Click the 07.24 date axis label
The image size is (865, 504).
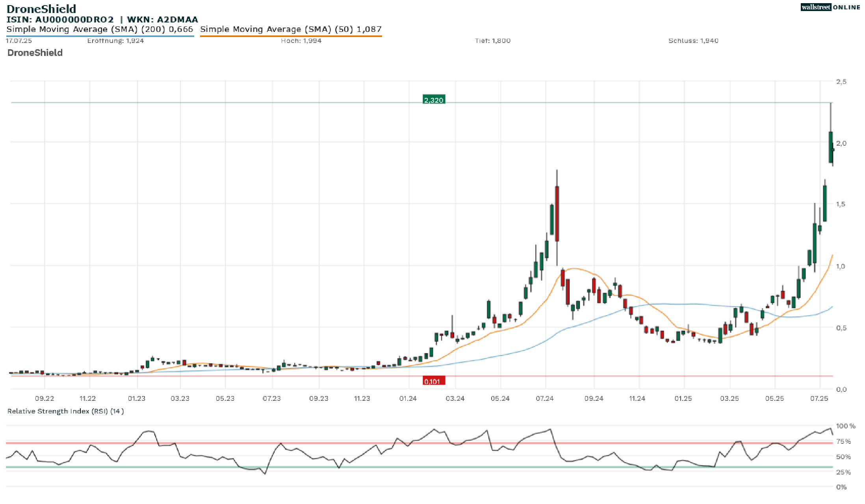pyautogui.click(x=545, y=398)
